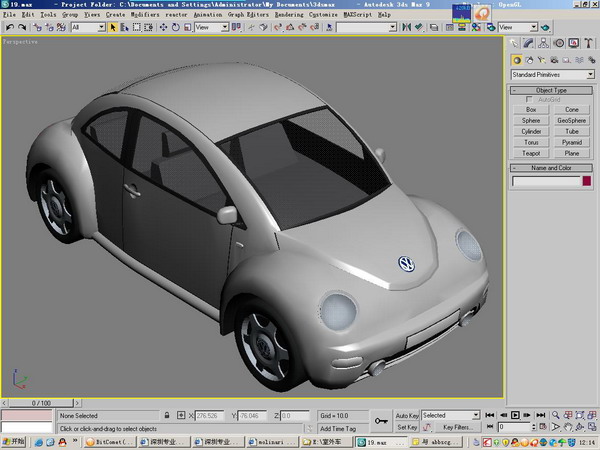Image resolution: width=600 pixels, height=450 pixels.
Task: Open the Material Editor icon
Action: click(476, 28)
